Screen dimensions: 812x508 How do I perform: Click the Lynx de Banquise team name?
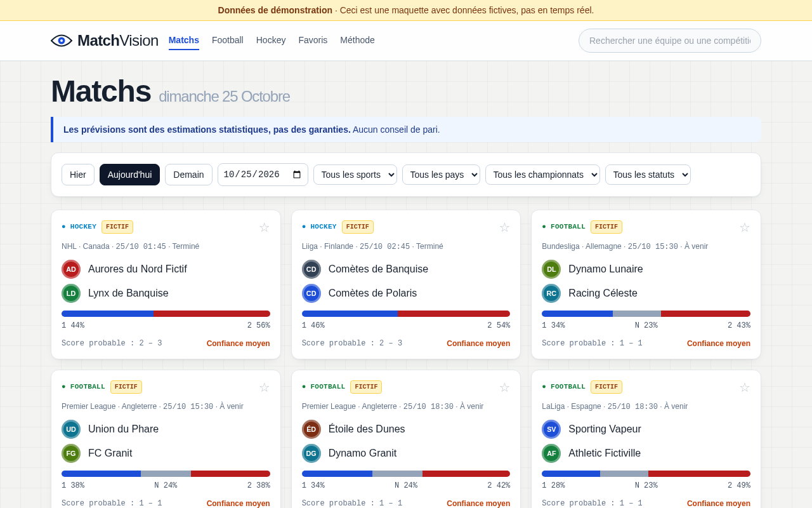tap(128, 293)
